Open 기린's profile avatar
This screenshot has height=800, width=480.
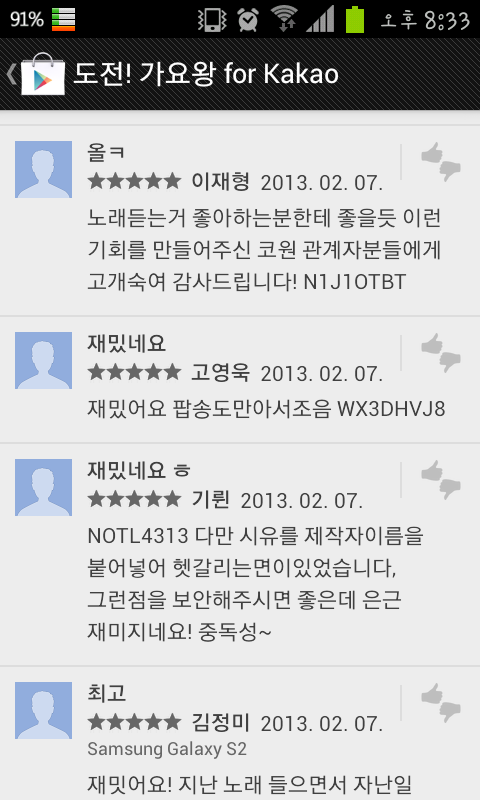click(x=43, y=487)
